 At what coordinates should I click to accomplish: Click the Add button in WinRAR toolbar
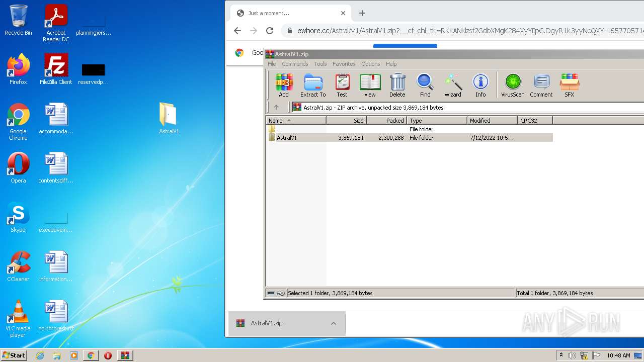click(x=284, y=85)
